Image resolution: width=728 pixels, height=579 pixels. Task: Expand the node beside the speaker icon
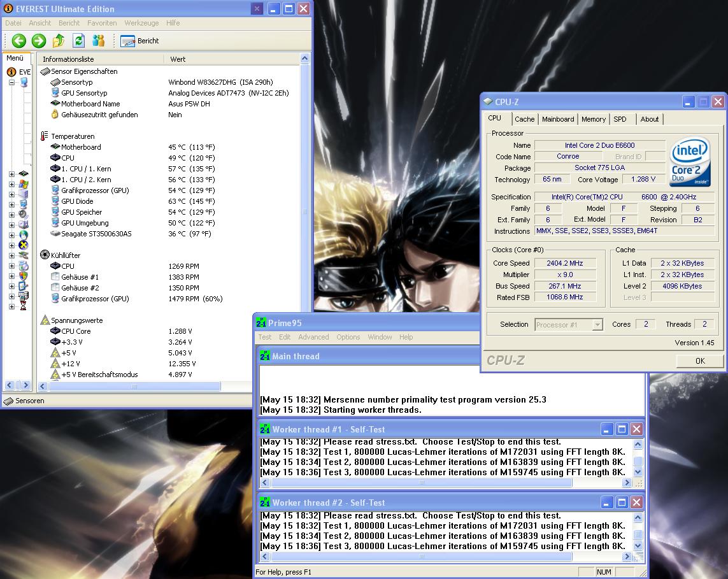click(x=11, y=215)
